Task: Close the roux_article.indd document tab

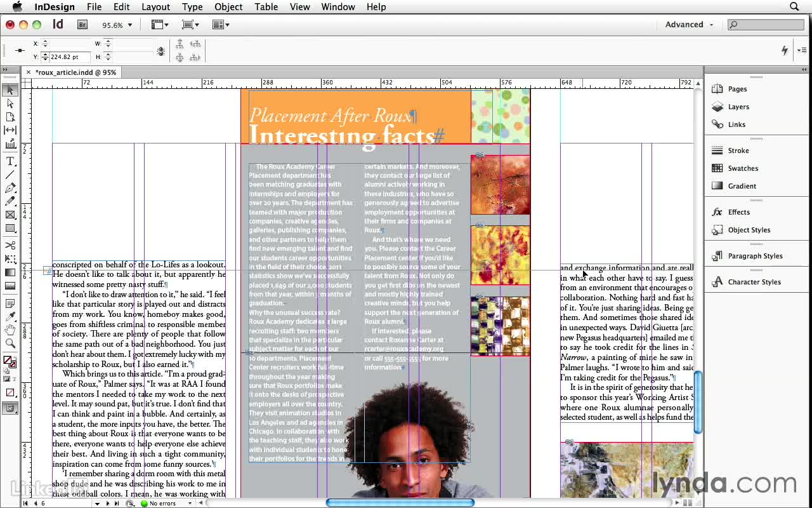Action: (27, 72)
